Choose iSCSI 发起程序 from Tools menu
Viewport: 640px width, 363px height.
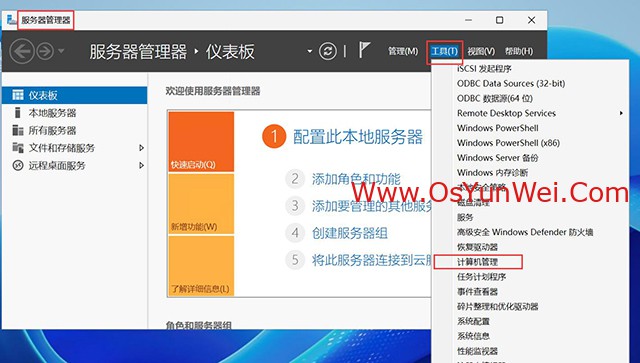pos(530,69)
